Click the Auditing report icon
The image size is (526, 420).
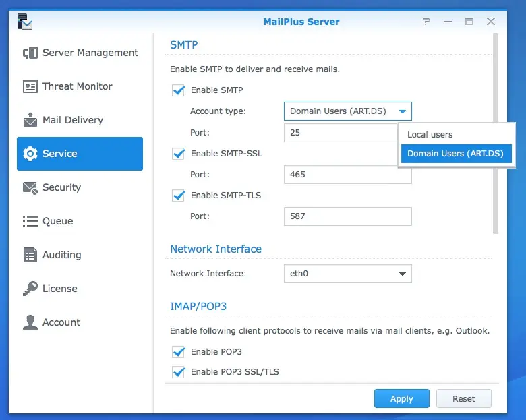pyautogui.click(x=30, y=255)
